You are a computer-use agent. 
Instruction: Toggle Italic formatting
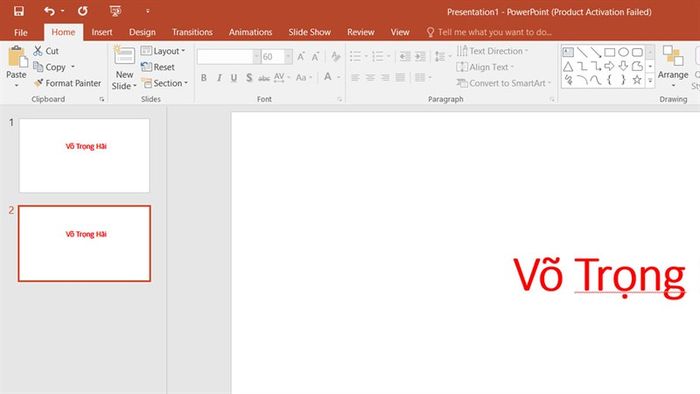tap(219, 78)
